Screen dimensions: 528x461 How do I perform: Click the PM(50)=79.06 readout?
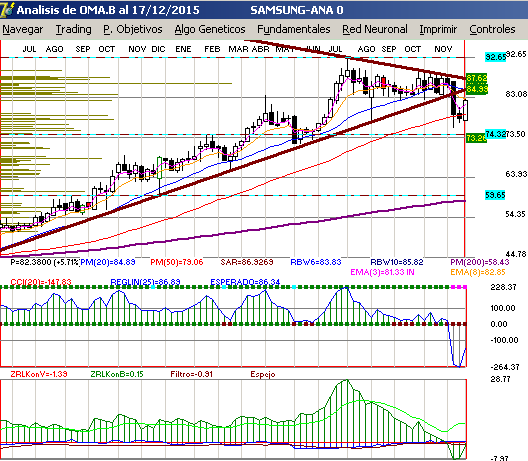coord(176,262)
